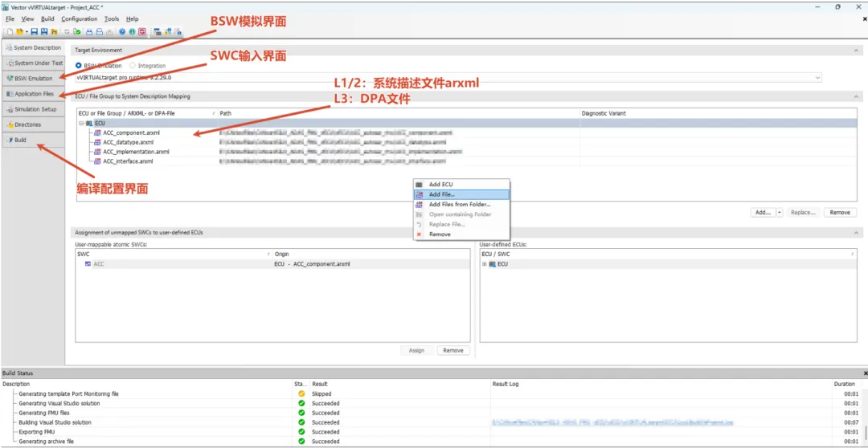The image size is (868, 448).
Task: Switch to the System Description tab
Action: [33, 47]
